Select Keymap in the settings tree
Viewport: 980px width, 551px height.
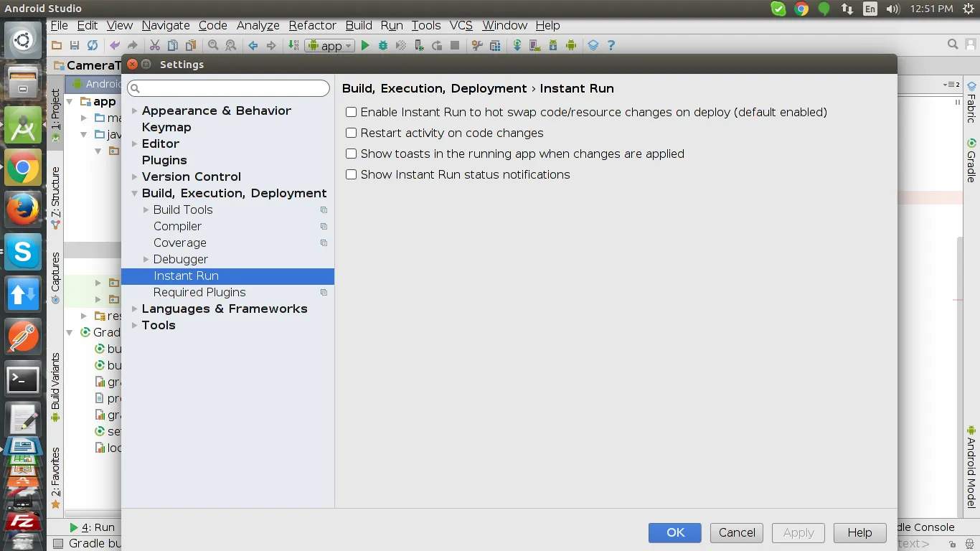pyautogui.click(x=166, y=127)
